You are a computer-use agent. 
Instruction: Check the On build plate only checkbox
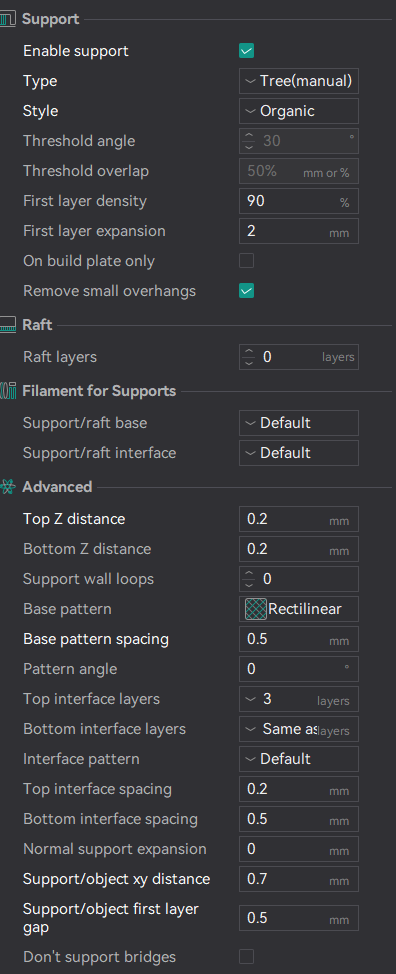[246, 261]
